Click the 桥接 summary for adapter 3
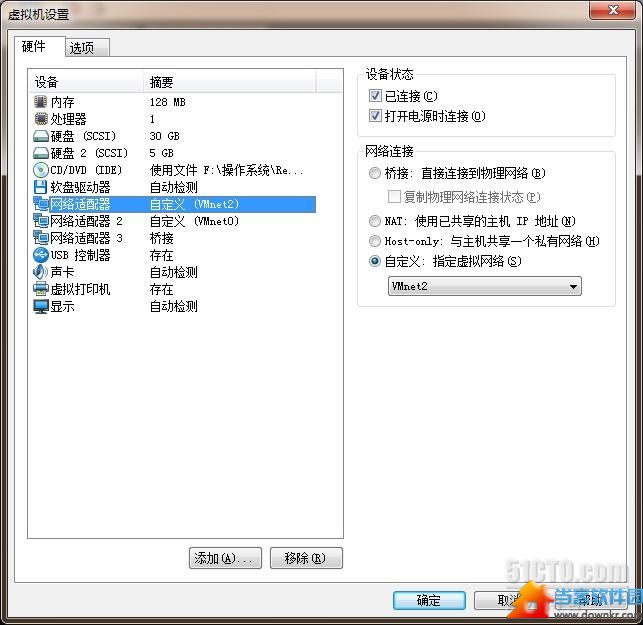This screenshot has height=625, width=643. point(162,238)
